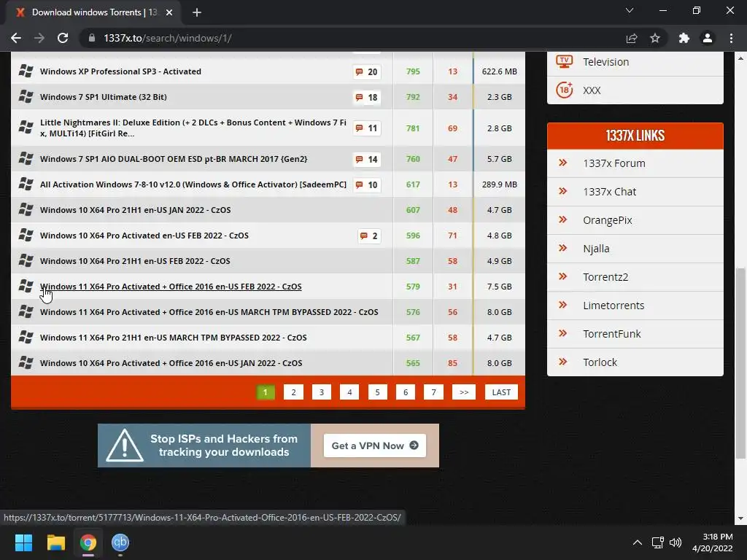
Task: Click Windows icon beside Windows 10 21H1 JAN 2022
Action: pyautogui.click(x=26, y=210)
